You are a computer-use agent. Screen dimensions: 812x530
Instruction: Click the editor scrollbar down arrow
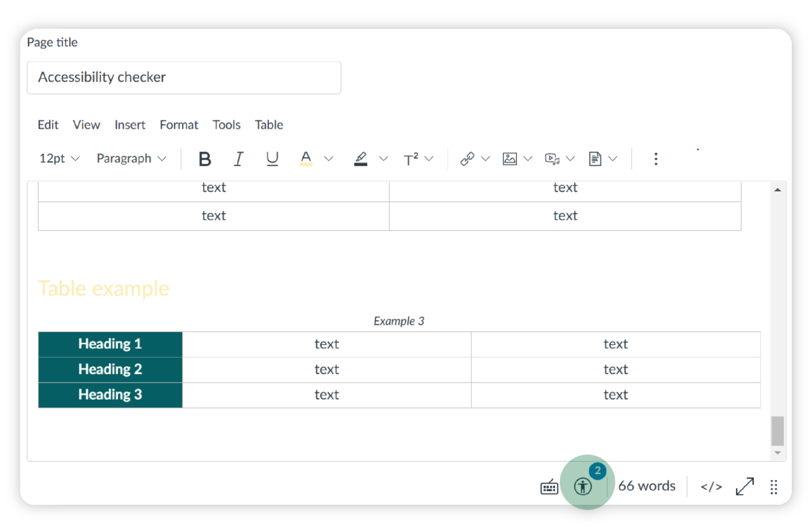click(x=778, y=453)
